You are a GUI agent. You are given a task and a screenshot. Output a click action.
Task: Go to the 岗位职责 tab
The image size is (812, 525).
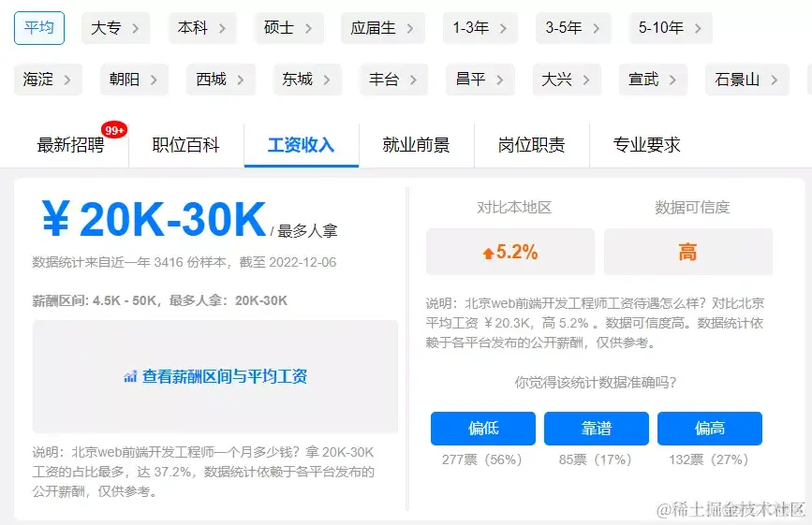(531, 145)
